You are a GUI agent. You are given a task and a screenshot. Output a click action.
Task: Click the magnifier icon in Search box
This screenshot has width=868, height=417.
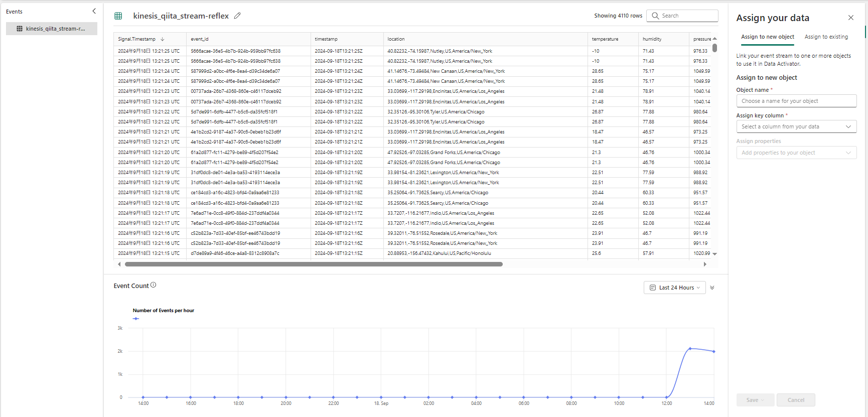pyautogui.click(x=655, y=16)
